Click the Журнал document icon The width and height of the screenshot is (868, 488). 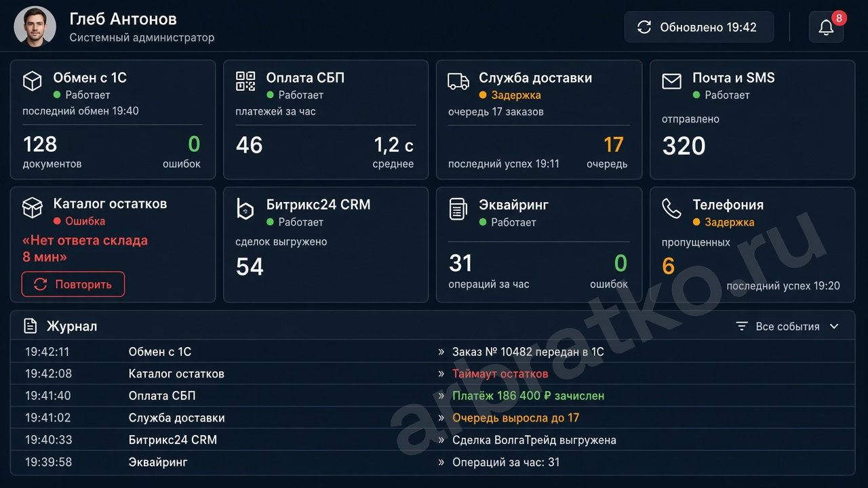tap(30, 326)
